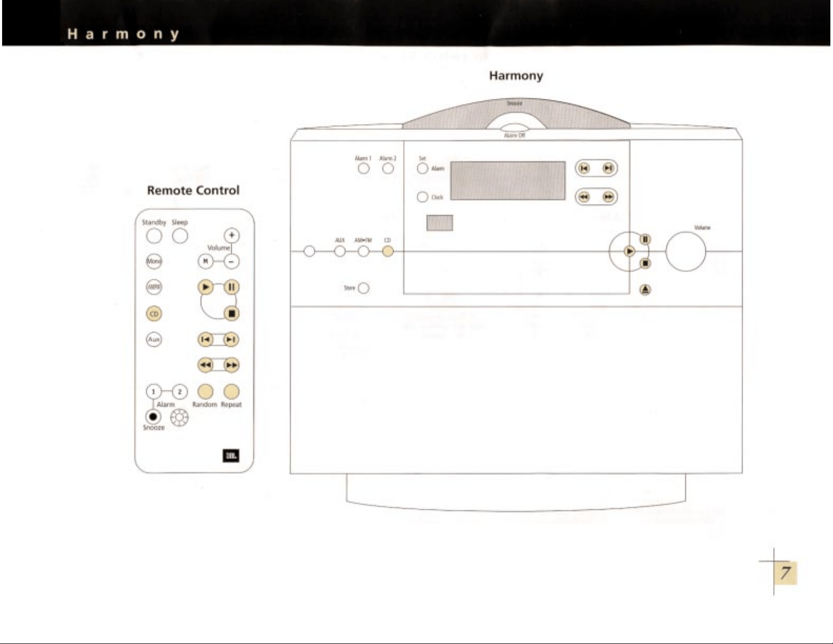Click the "Harmony" title above the unit diagram
Viewport: 833px width, 644px height.
pos(516,76)
